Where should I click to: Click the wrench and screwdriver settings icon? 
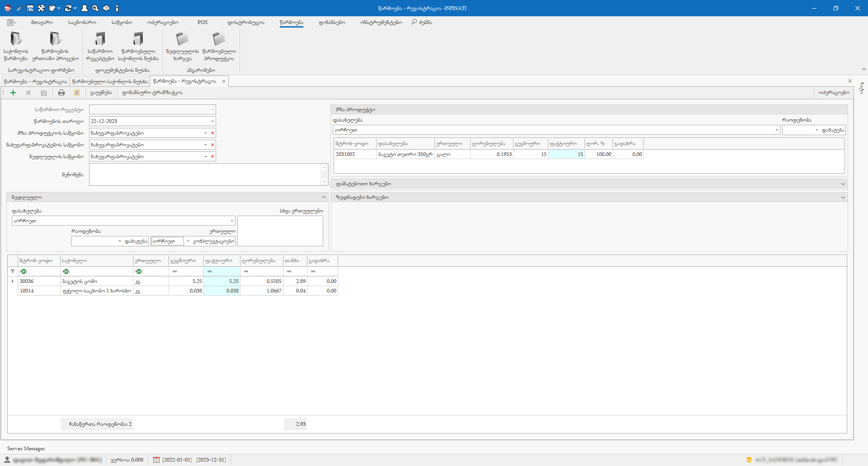[x=41, y=8]
